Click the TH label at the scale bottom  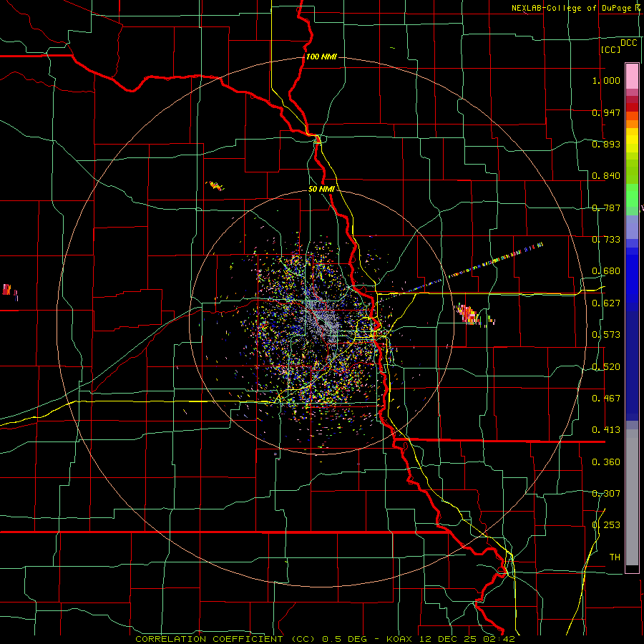(615, 557)
